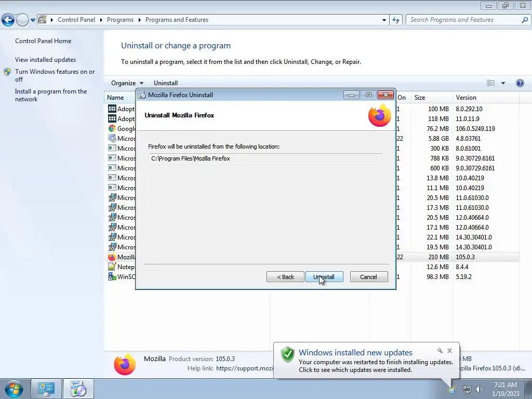This screenshot has width=532, height=399.
Task: Click the Control Panel taskbar icon
Action: (x=46, y=389)
